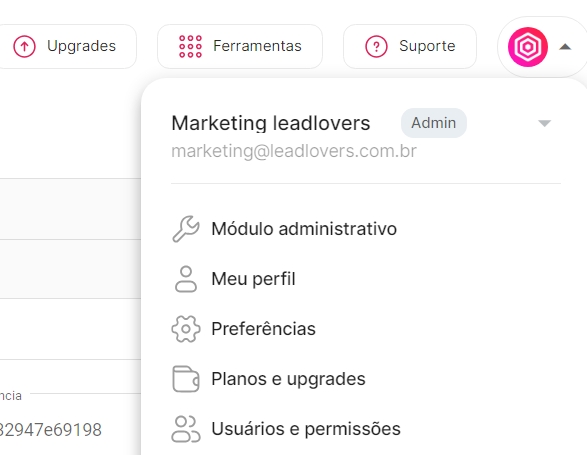
Task: Expand the account switcher arrow beside Admin
Action: point(544,123)
